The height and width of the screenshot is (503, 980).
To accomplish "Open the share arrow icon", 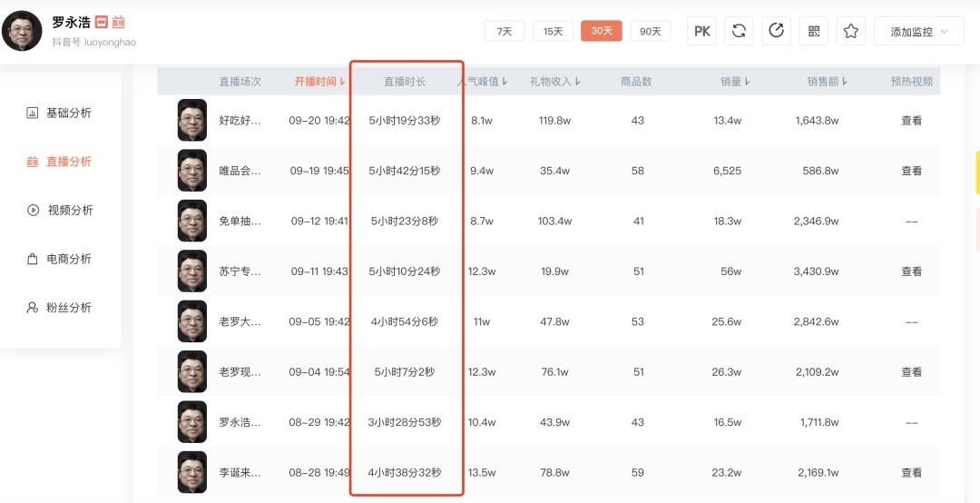I will pyautogui.click(x=776, y=31).
